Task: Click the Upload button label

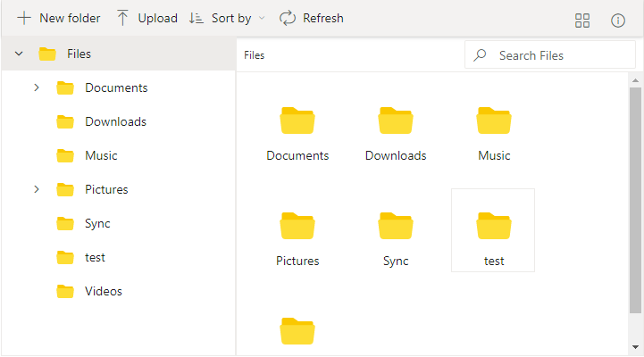Action: tap(158, 19)
